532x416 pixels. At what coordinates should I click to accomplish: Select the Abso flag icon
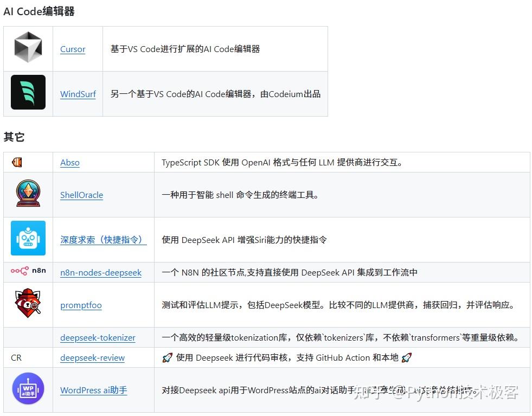[16, 161]
